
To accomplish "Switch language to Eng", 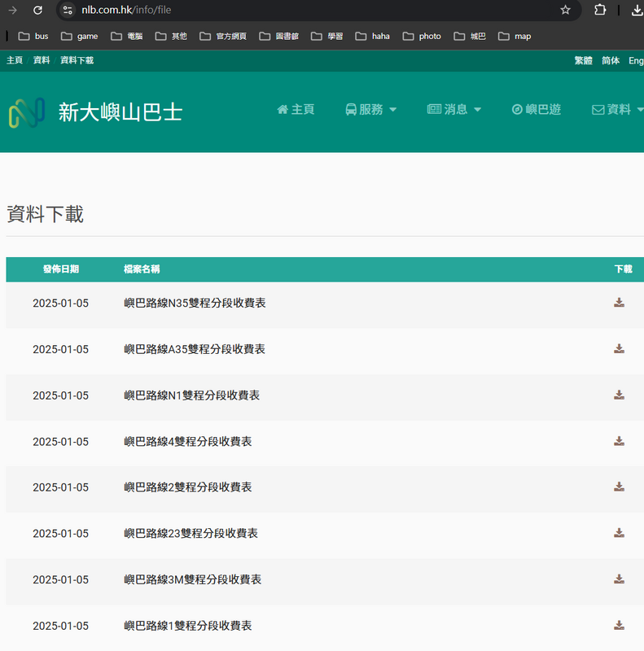I will click(x=636, y=60).
